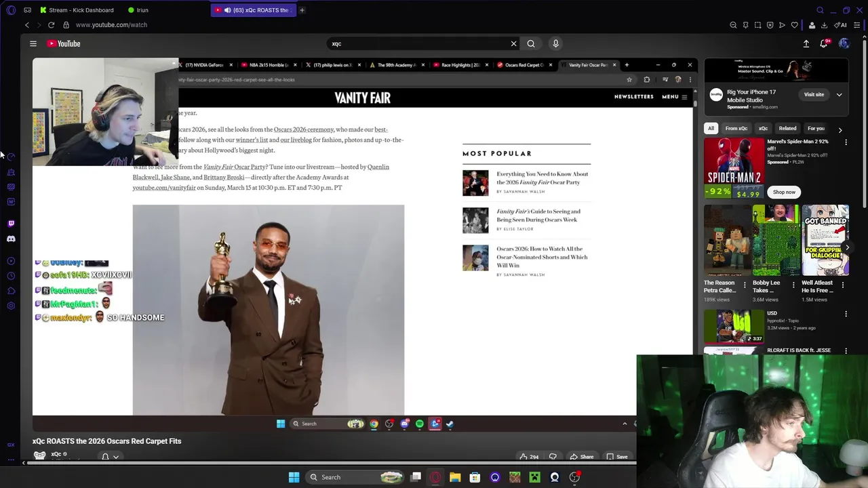Open options for the USD video

(x=846, y=314)
